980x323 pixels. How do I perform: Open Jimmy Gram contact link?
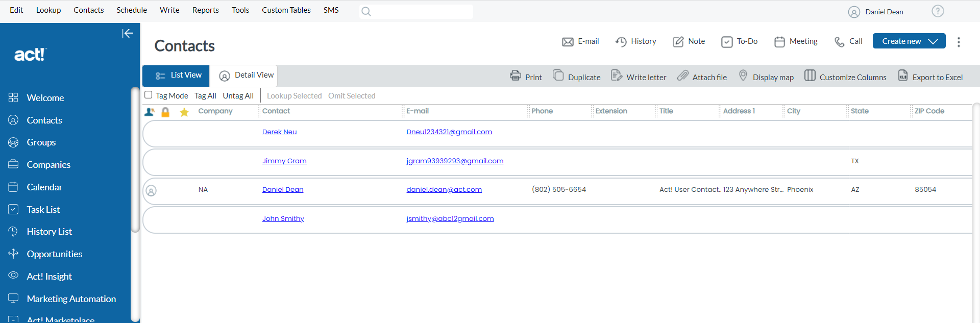(284, 161)
